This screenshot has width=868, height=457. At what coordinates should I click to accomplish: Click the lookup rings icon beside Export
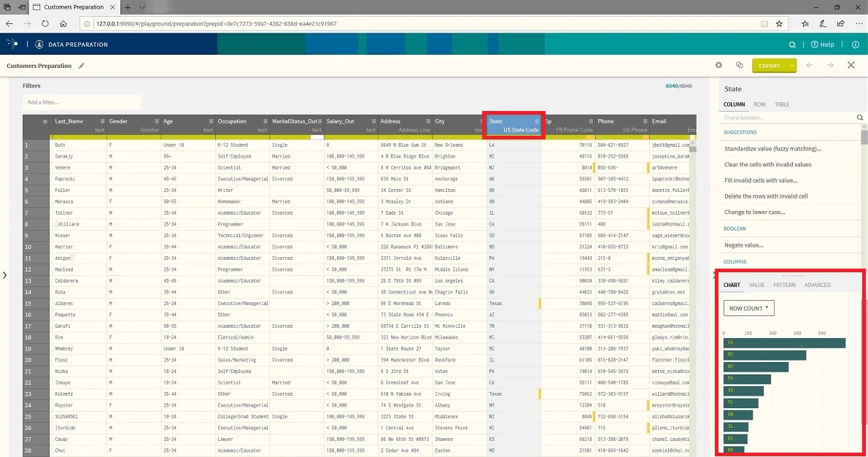(x=740, y=66)
